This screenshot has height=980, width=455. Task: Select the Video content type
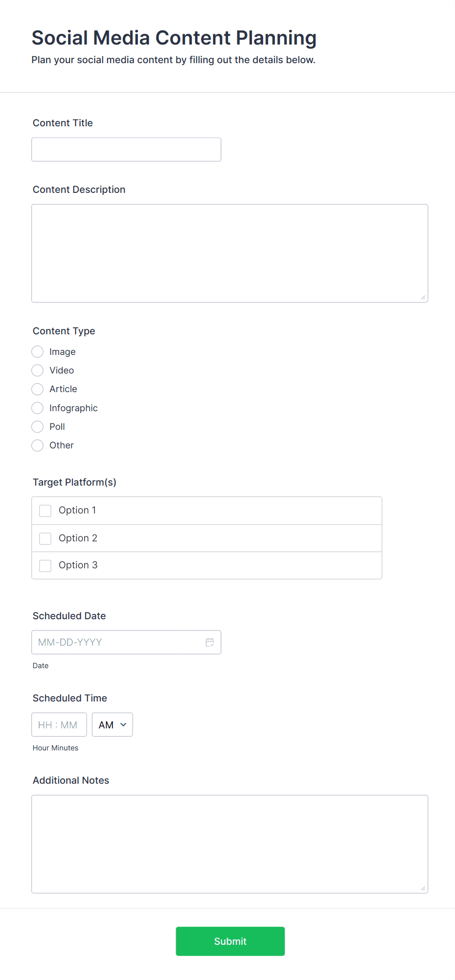click(37, 370)
